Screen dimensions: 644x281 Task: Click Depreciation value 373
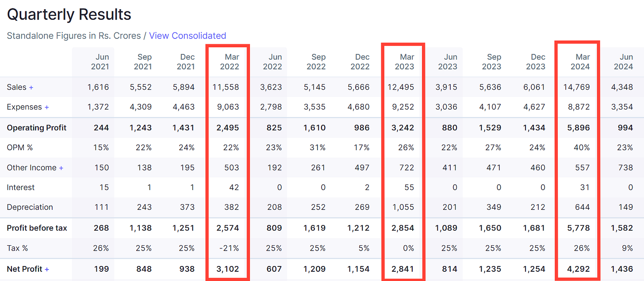pyautogui.click(x=188, y=207)
